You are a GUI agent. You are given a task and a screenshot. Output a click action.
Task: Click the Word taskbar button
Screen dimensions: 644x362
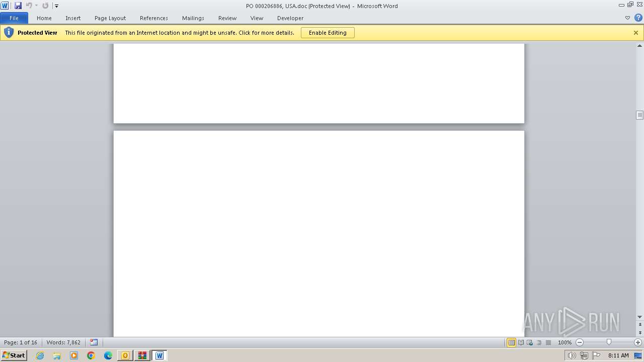pyautogui.click(x=159, y=355)
